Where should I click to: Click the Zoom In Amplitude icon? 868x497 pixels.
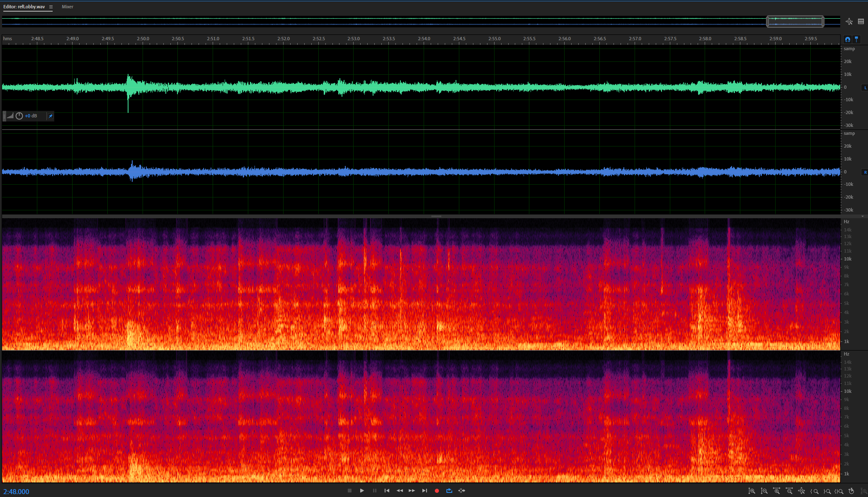tap(752, 491)
